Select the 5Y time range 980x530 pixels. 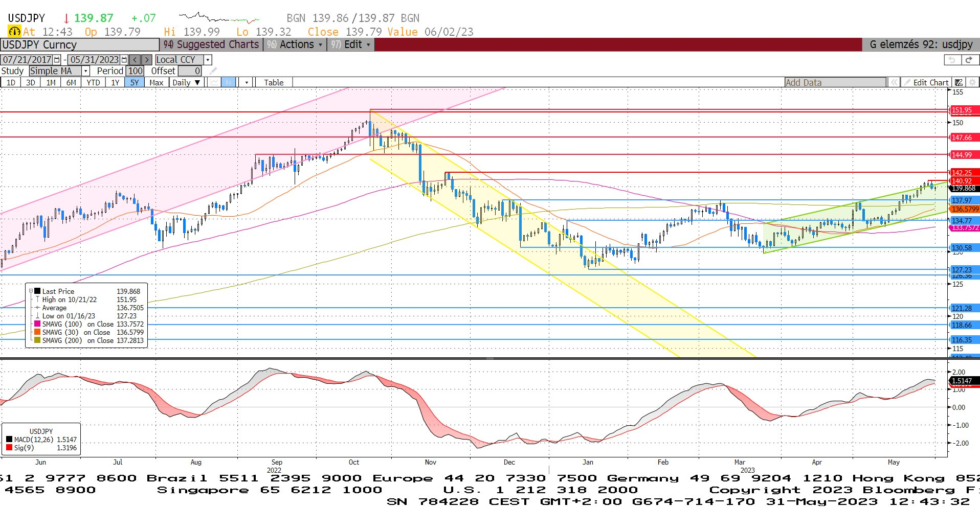tap(135, 82)
